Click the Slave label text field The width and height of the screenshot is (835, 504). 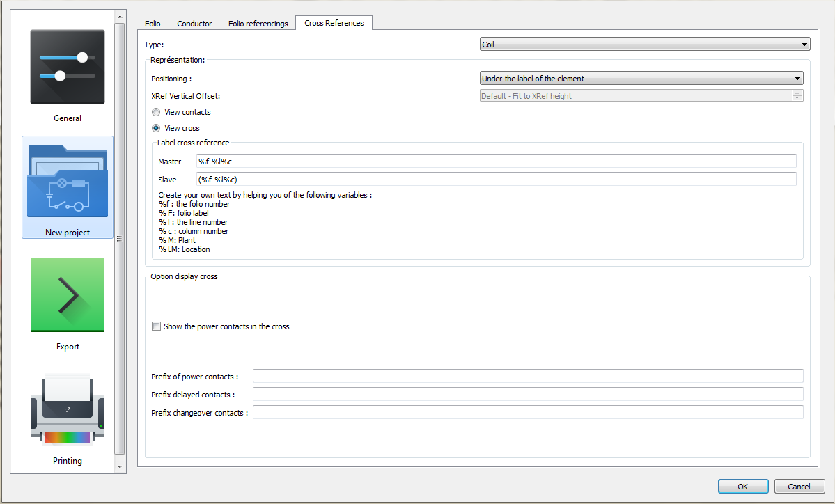click(496, 180)
